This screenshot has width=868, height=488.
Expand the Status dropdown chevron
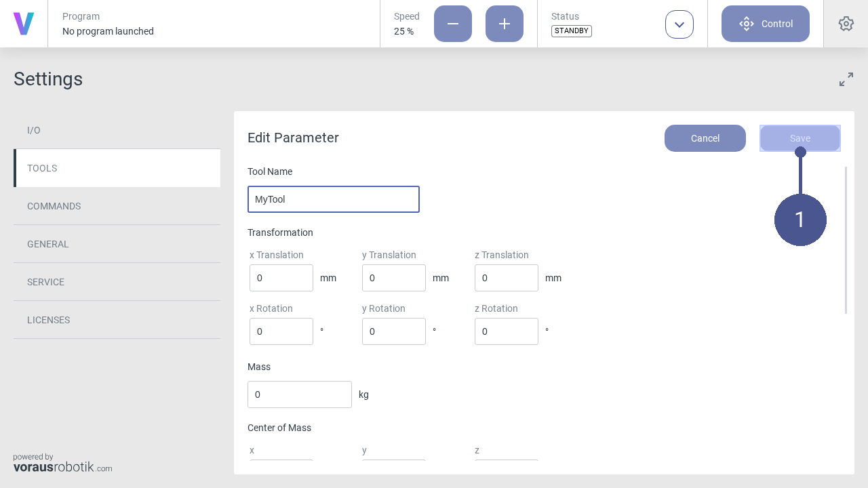coord(679,24)
